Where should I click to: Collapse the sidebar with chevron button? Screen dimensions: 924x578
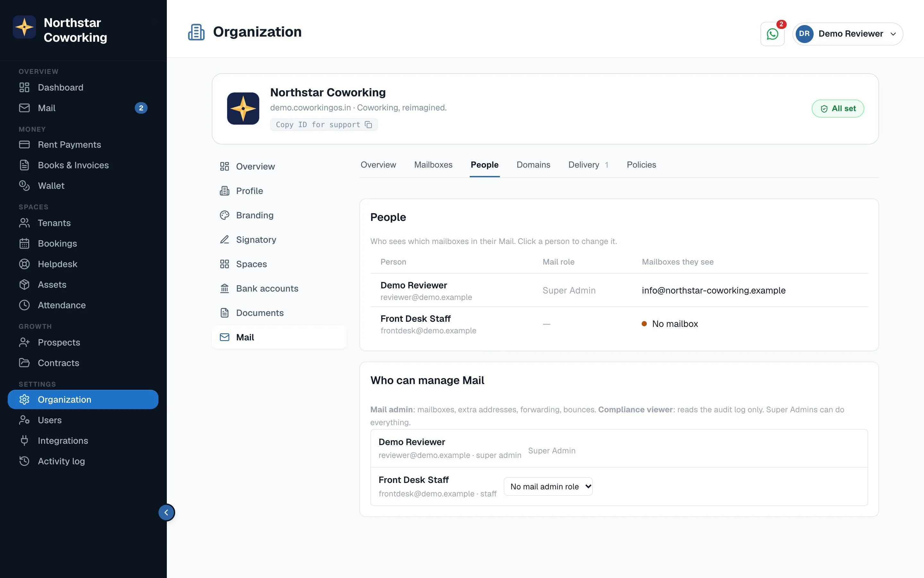point(167,512)
